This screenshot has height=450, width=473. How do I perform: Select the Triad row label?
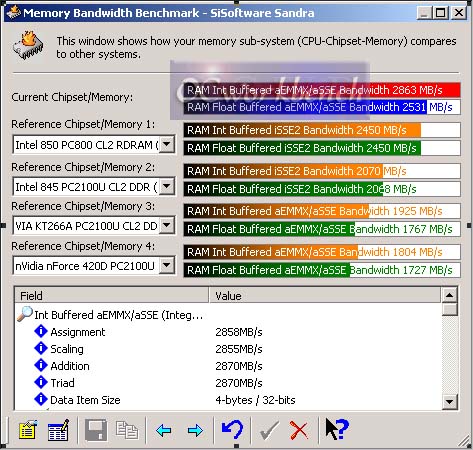(x=62, y=383)
